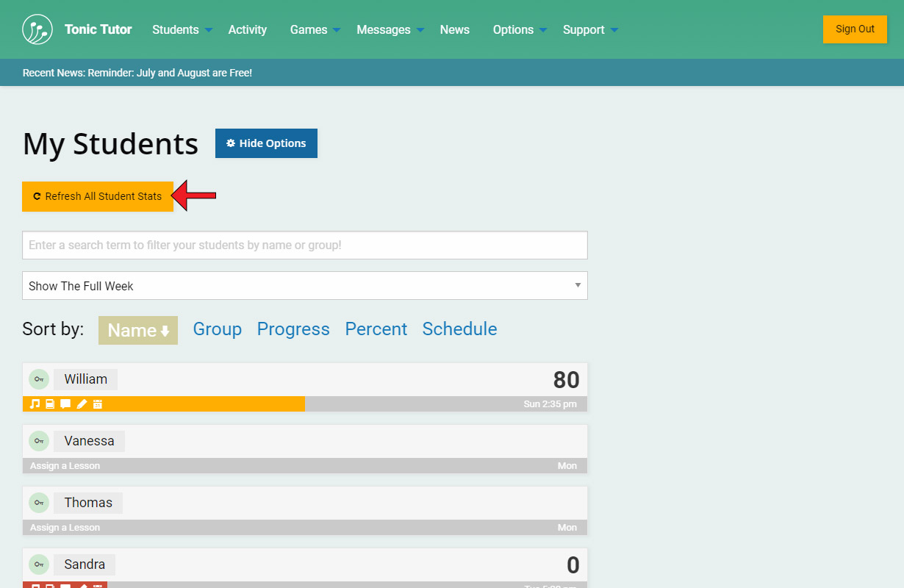The height and width of the screenshot is (588, 904).
Task: Click the student search filter field
Action: 304,245
